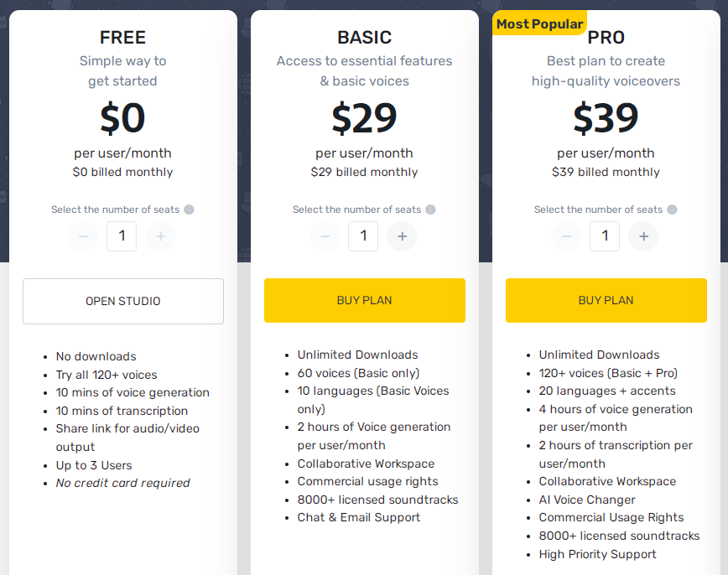Click the minus button on Free plan
This screenshot has width=728, height=575.
83,236
